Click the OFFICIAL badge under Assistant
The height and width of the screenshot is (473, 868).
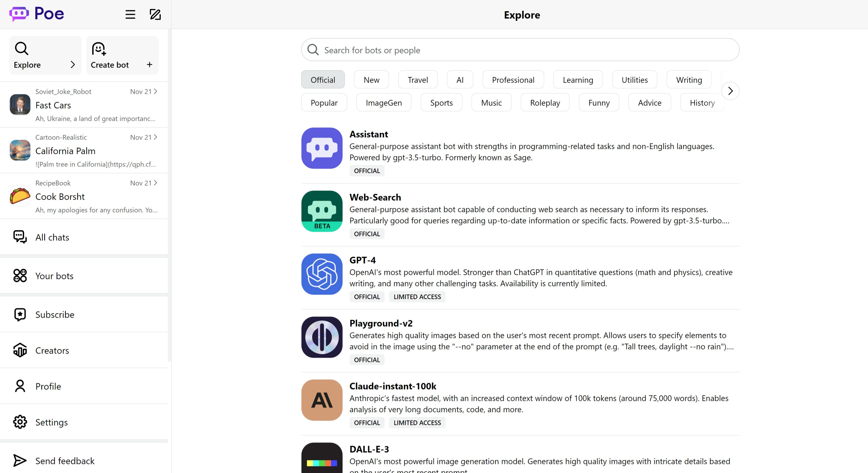tap(366, 171)
